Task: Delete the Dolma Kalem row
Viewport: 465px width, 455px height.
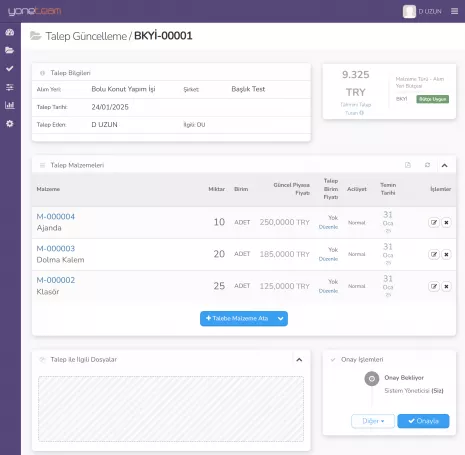Action: [x=446, y=254]
